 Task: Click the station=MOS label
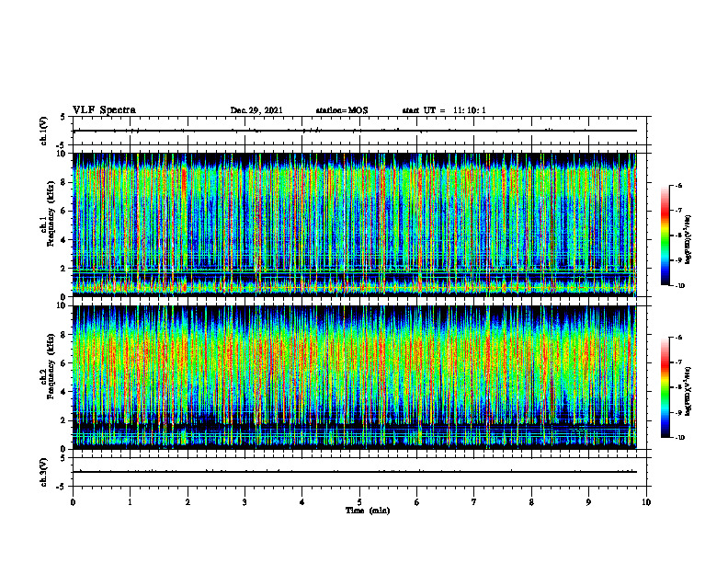[x=342, y=110]
